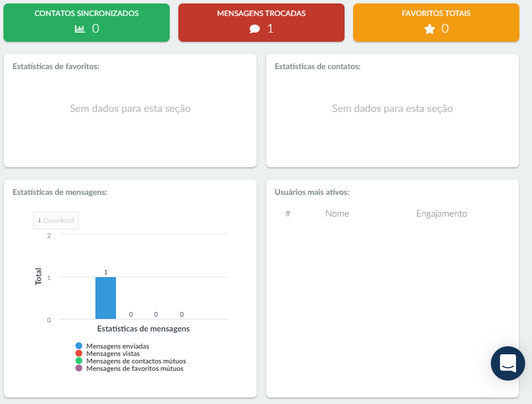The image size is (532, 404).
Task: Click the value 0 in Favoritos Totais
Action: tap(445, 29)
